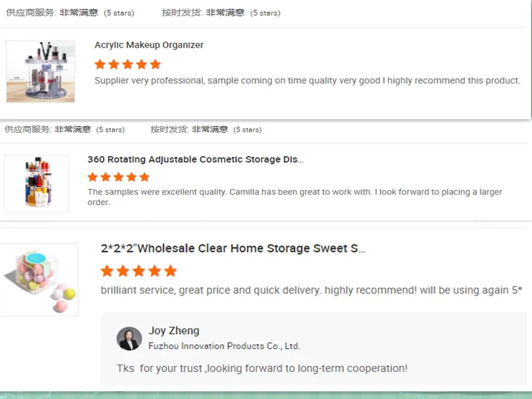The image size is (532, 399).
Task: Click Joy Zheng's avatar photo
Action: click(x=129, y=339)
